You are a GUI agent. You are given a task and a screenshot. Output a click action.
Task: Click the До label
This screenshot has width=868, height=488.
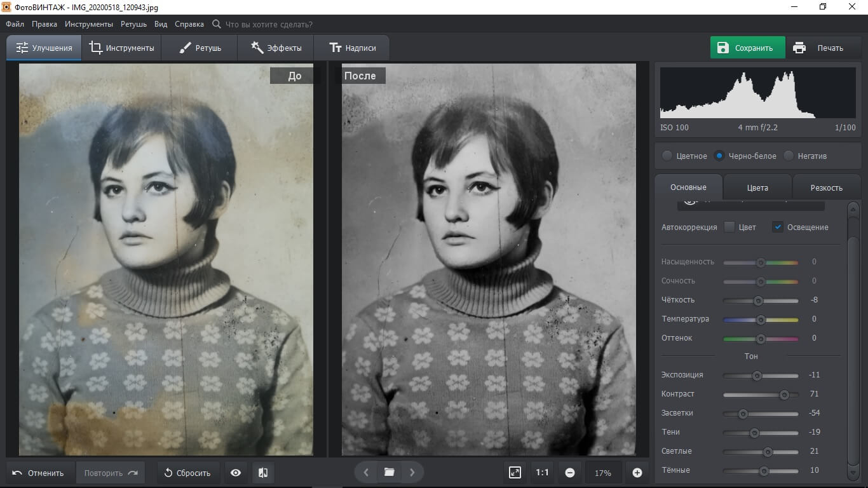click(x=294, y=76)
